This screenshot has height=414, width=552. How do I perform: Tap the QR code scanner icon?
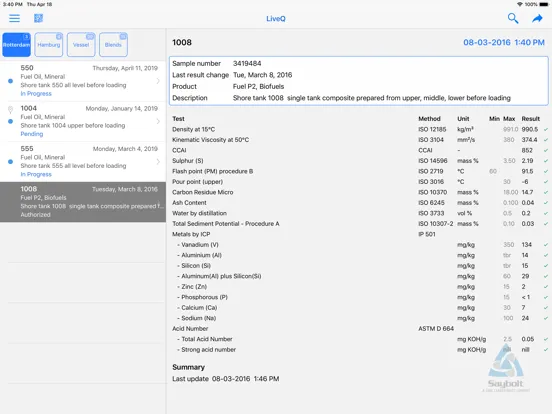(38, 18)
